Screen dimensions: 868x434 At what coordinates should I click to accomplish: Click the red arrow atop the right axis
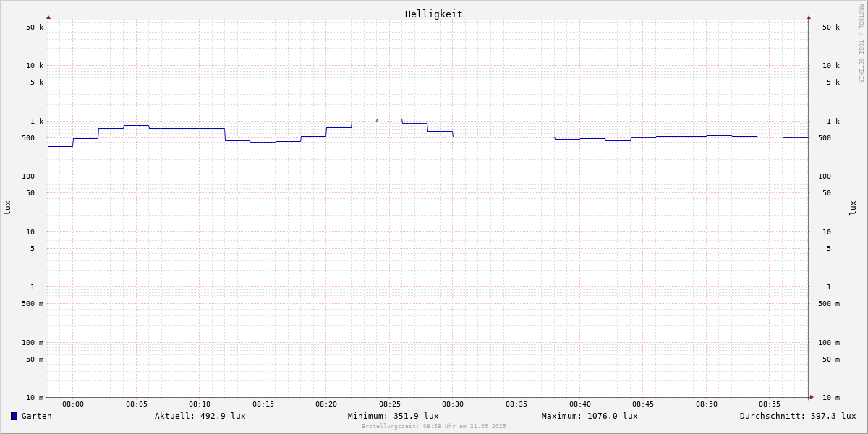pyautogui.click(x=809, y=17)
